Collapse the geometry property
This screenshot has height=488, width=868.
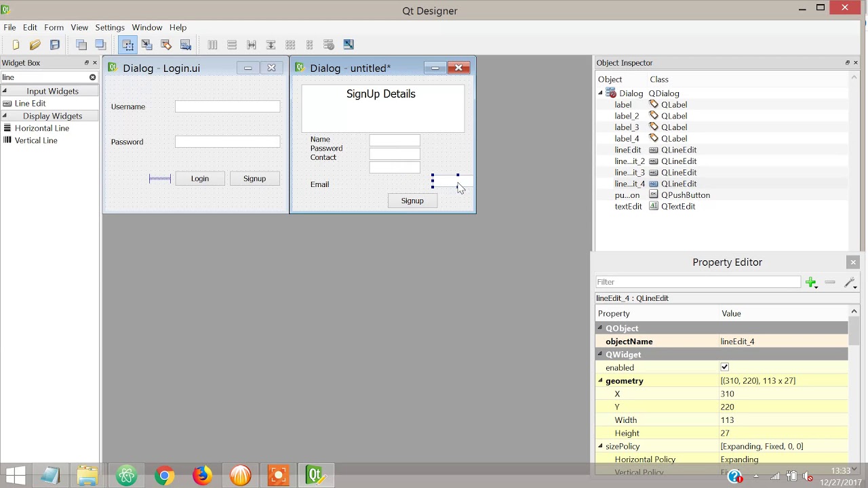600,381
